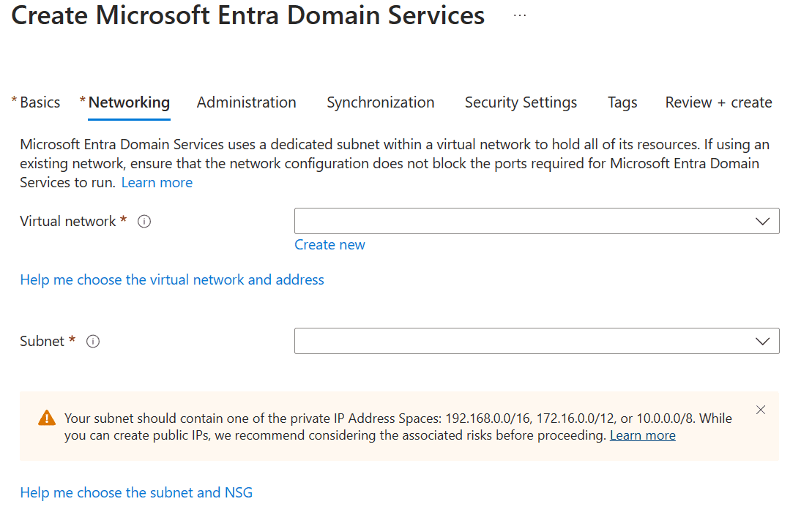Click the orange warning triangle icon
812x526 pixels.
point(47,418)
